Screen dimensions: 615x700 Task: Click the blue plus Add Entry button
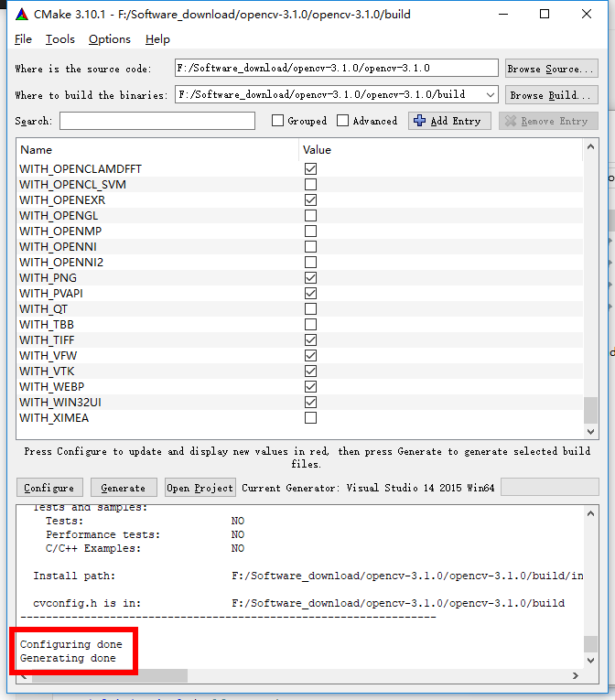[449, 121]
